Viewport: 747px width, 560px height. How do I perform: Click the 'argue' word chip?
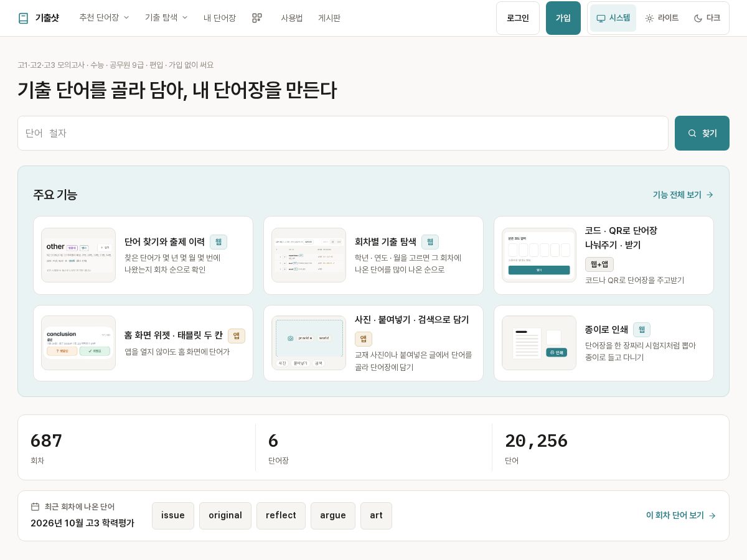[333, 516]
